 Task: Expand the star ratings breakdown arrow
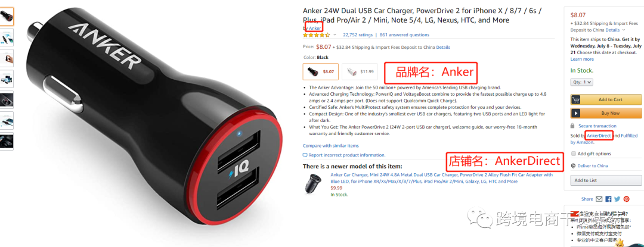(x=335, y=35)
